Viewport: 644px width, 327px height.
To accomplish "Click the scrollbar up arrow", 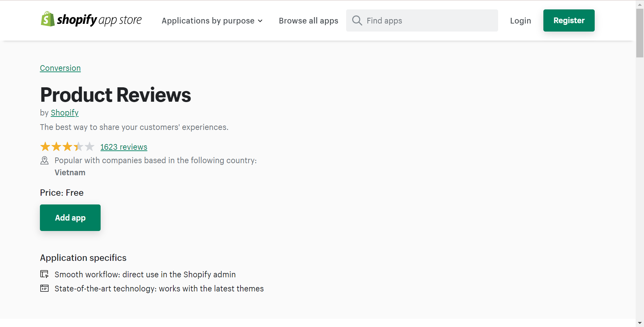I will tap(640, 4).
